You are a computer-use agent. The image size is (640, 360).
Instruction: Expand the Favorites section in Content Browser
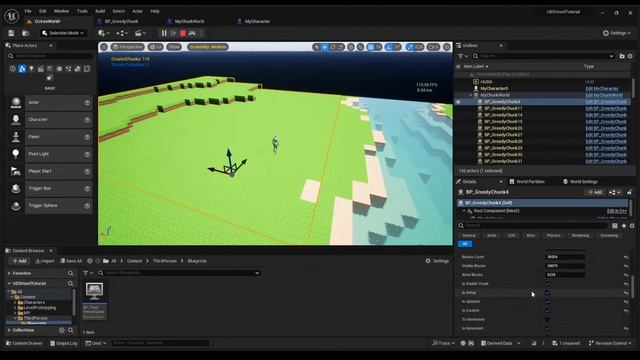9,273
